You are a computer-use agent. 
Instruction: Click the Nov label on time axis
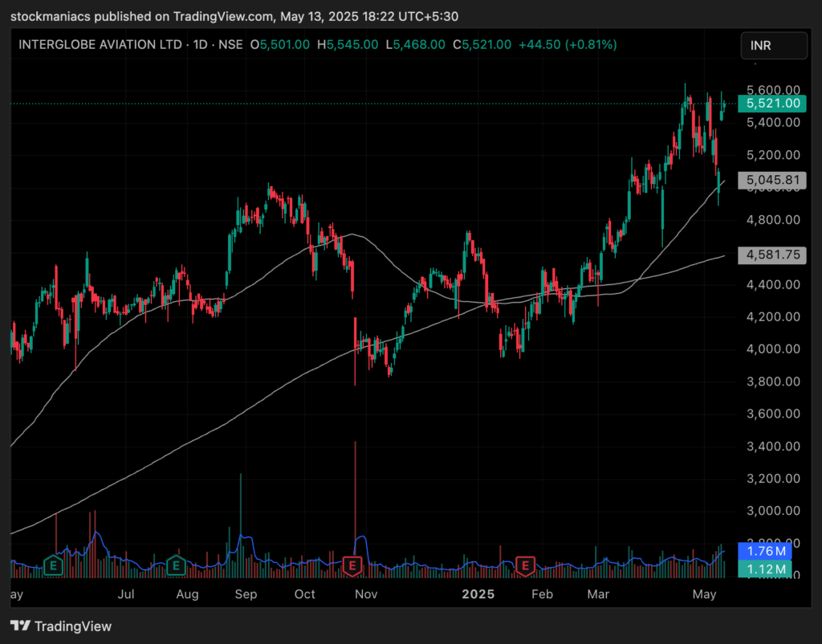[x=366, y=594]
